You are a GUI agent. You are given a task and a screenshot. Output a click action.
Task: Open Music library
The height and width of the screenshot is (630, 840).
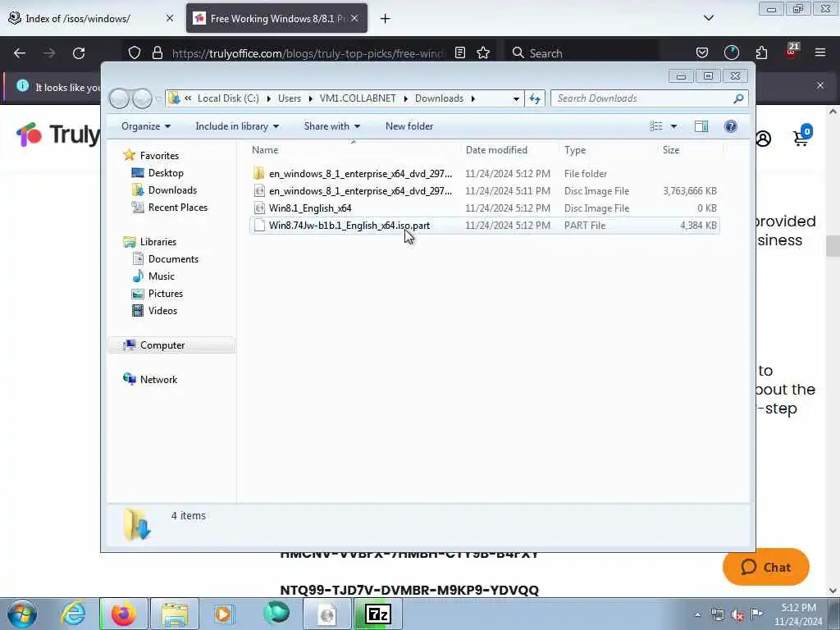(162, 276)
